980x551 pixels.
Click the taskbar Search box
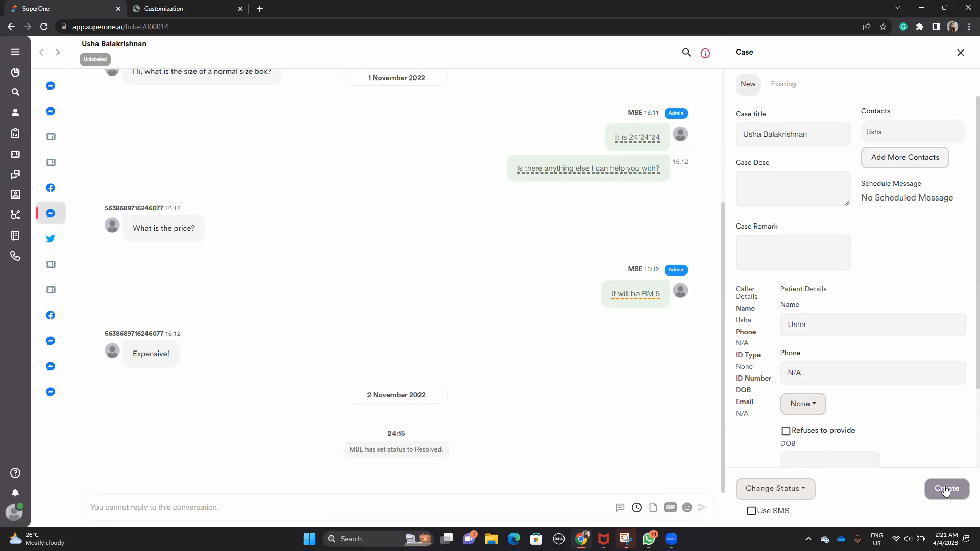(378, 539)
